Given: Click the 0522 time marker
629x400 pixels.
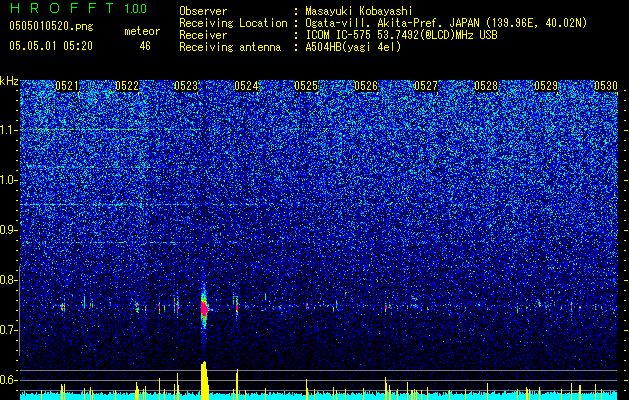Looking at the screenshot, I should coord(127,85).
